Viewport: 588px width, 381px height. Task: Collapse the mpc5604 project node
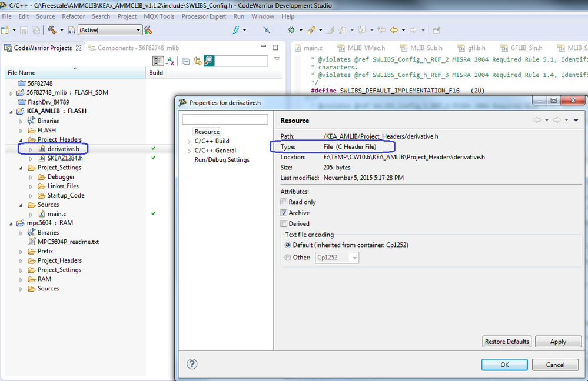(x=11, y=223)
